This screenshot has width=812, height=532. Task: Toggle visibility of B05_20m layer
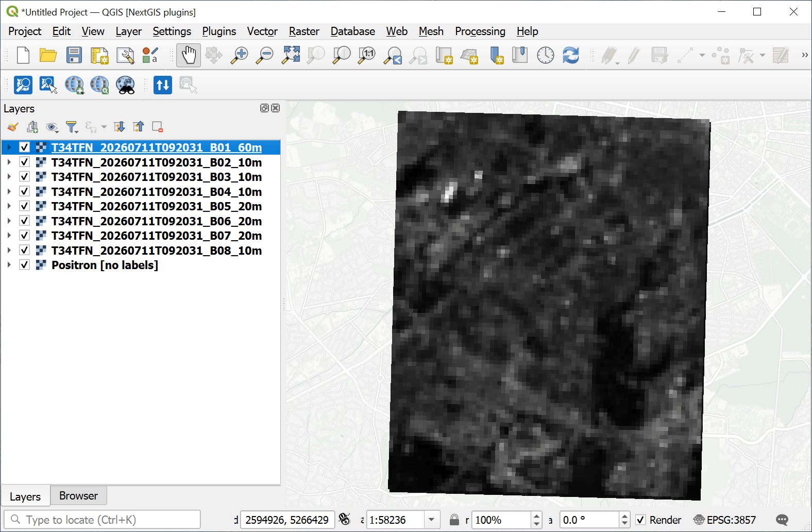pyautogui.click(x=24, y=206)
